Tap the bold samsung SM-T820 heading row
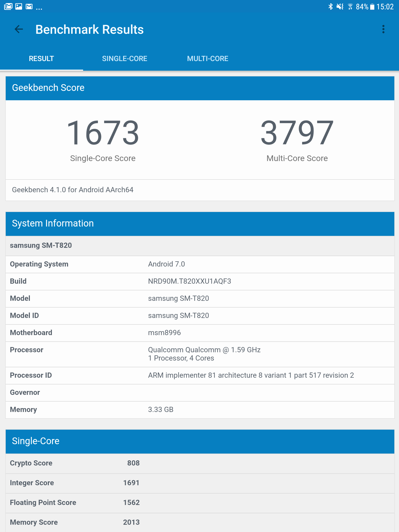The width and height of the screenshot is (399, 532). tap(200, 245)
